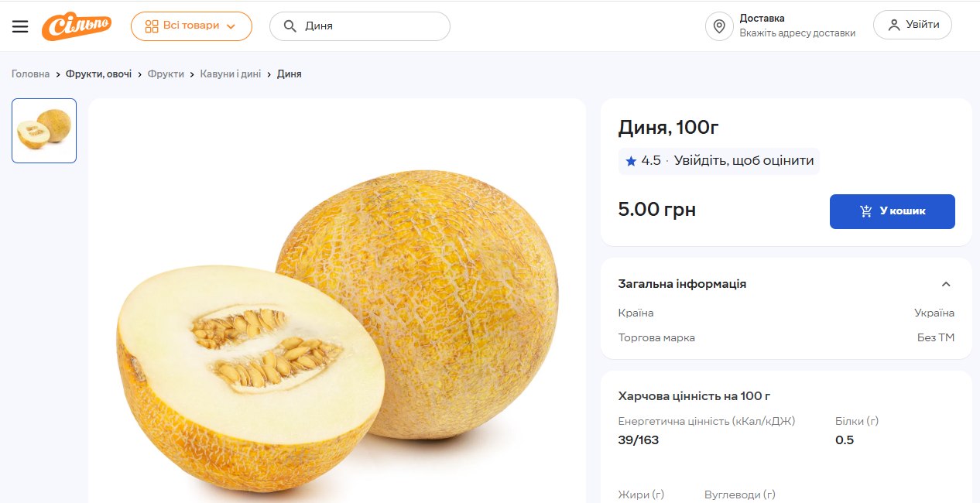This screenshot has width=980, height=503.
Task: Collapse the Загальна інформація section
Action: point(945,284)
